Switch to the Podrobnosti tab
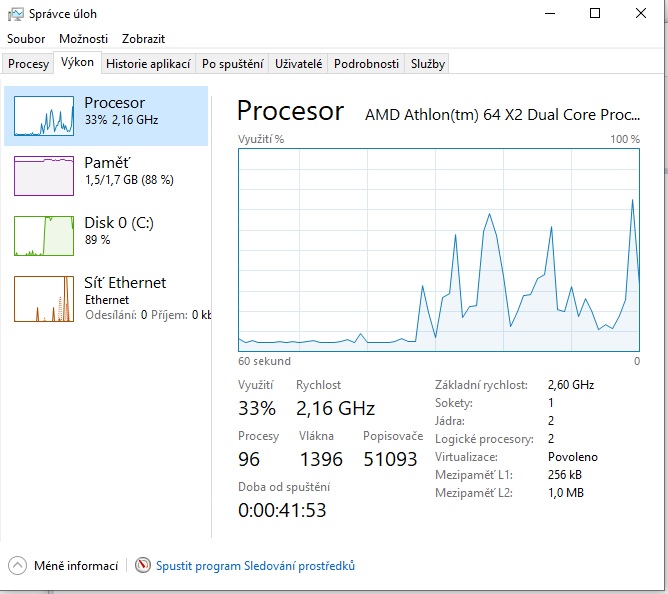 pyautogui.click(x=366, y=64)
